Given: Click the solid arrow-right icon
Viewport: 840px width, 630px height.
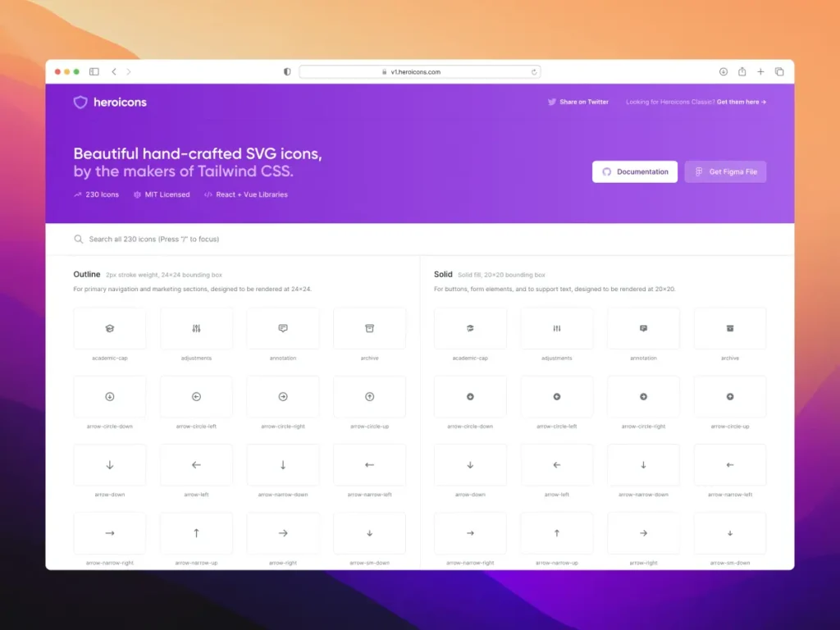Looking at the screenshot, I should (643, 532).
